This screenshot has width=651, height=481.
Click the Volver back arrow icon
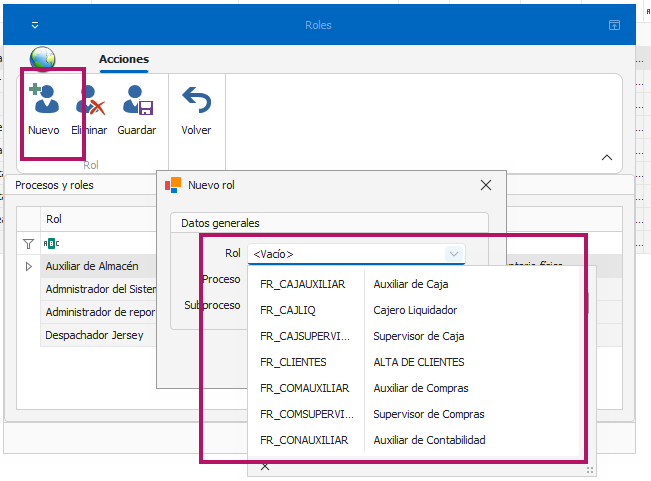(196, 100)
